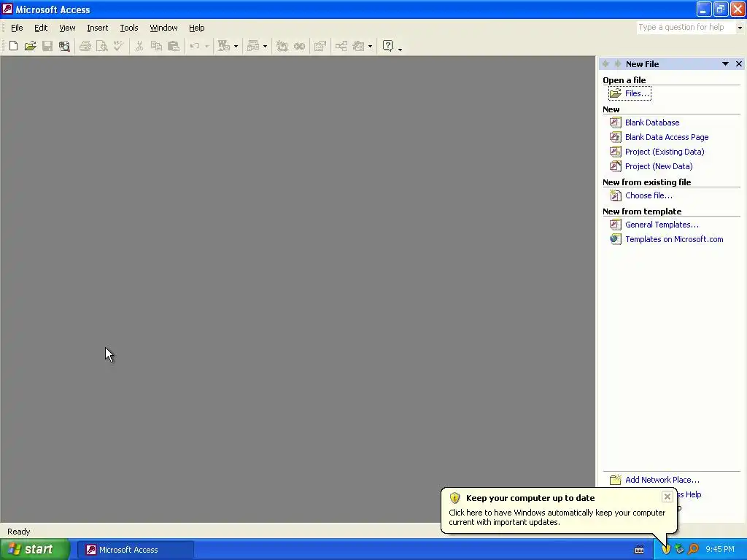
Task: Select Project (New Data) link
Action: (x=659, y=166)
